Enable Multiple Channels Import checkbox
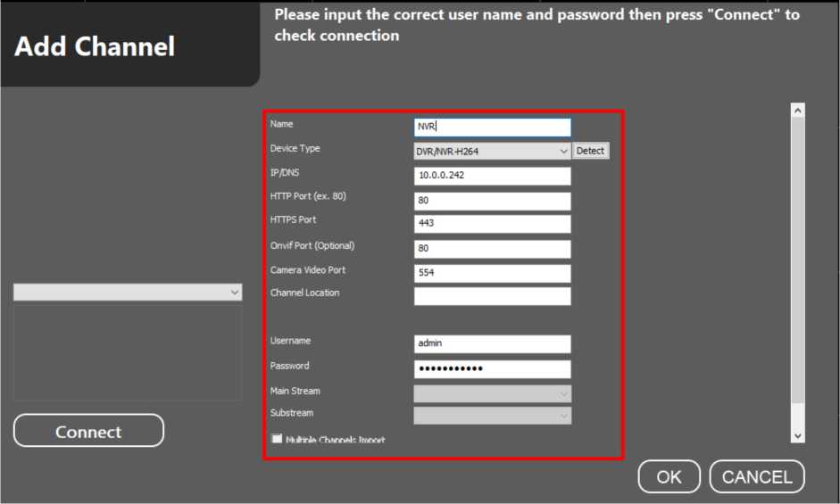Image resolution: width=840 pixels, height=504 pixels. (278, 439)
